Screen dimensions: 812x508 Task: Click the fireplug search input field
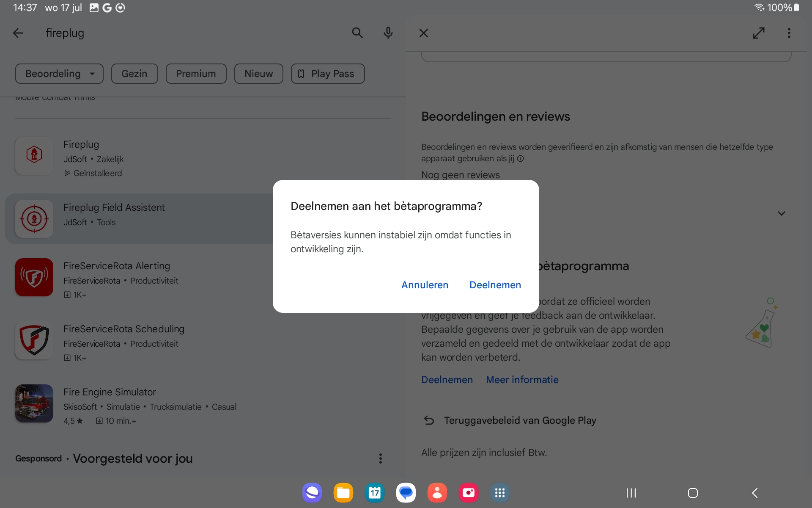point(169,33)
